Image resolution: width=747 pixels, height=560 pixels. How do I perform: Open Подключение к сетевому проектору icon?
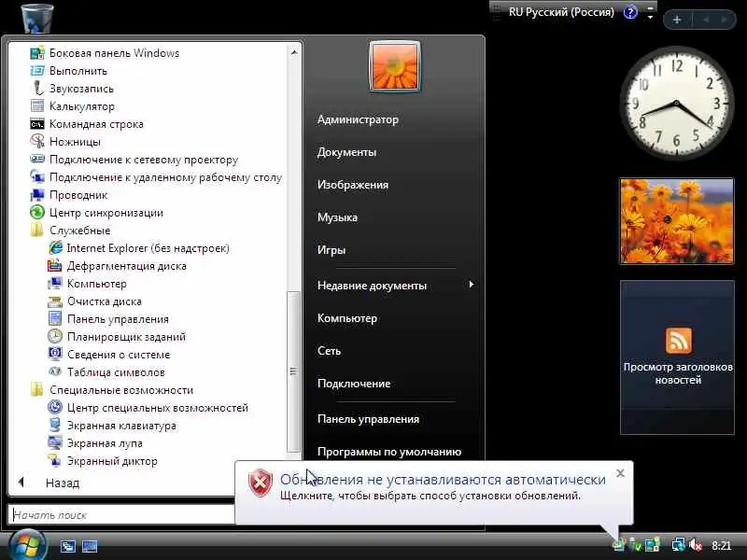(37, 159)
